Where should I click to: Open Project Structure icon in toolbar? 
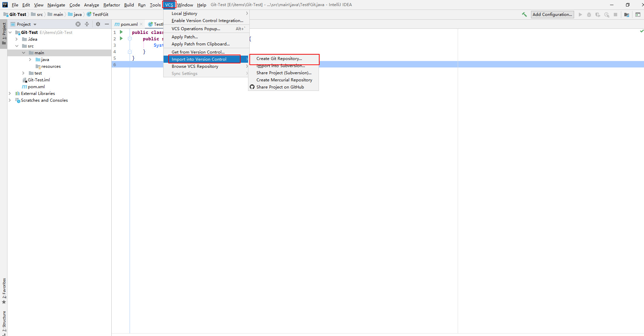[627, 15]
